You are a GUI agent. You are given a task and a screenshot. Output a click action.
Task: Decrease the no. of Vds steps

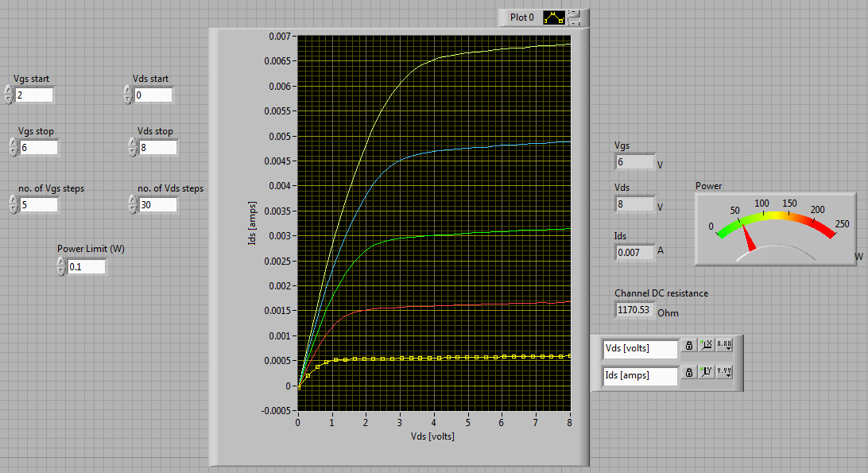point(132,209)
